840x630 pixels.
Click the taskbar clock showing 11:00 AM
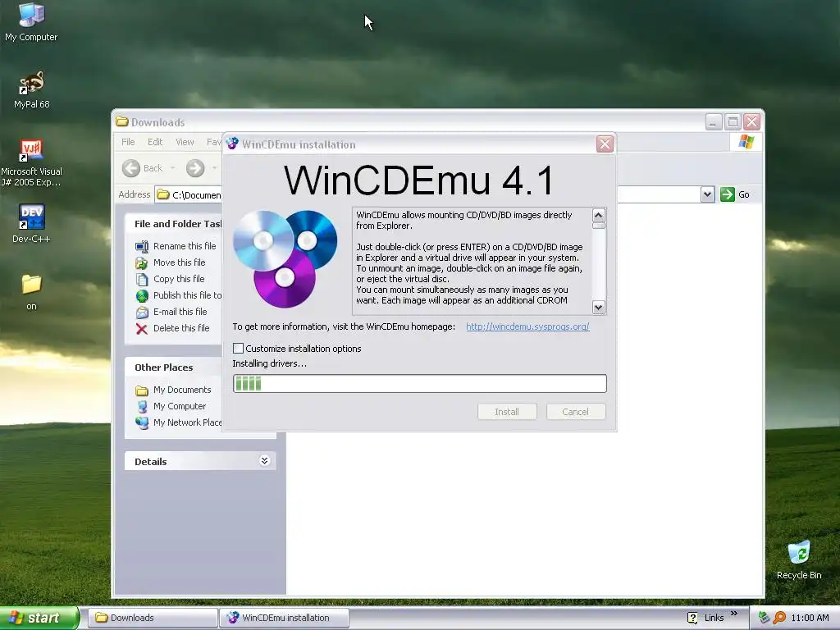tap(810, 618)
